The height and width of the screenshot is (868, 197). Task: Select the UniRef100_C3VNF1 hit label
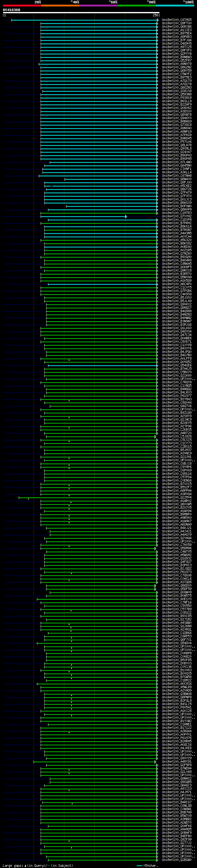[x=177, y=169]
